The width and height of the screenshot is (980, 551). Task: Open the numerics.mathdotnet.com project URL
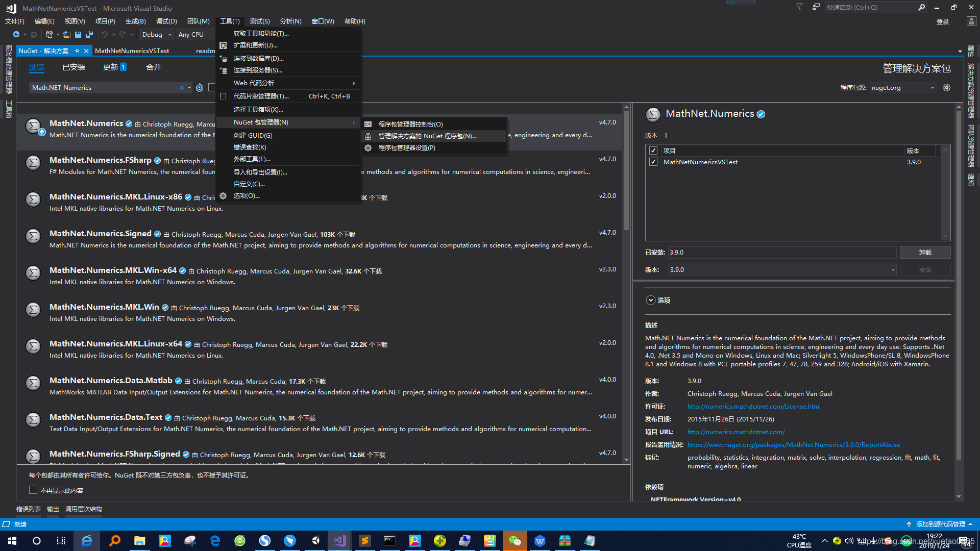click(736, 432)
